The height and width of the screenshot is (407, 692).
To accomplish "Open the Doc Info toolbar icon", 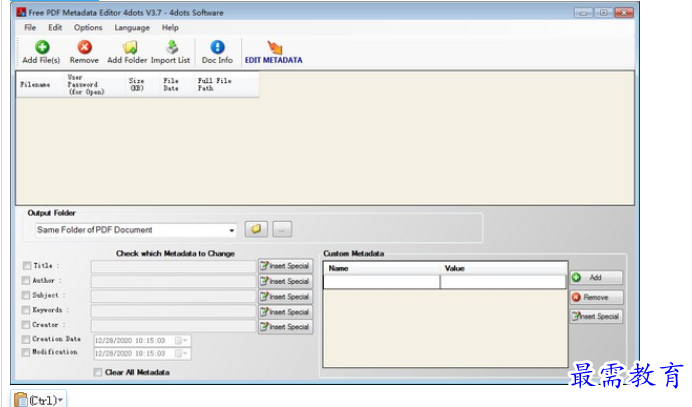I will coord(217,47).
